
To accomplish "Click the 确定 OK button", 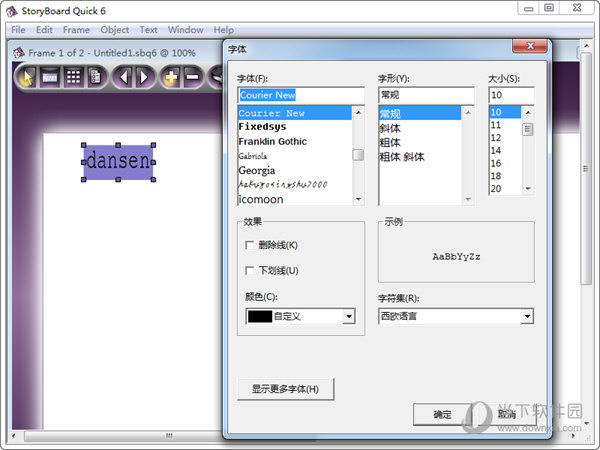I will click(442, 414).
